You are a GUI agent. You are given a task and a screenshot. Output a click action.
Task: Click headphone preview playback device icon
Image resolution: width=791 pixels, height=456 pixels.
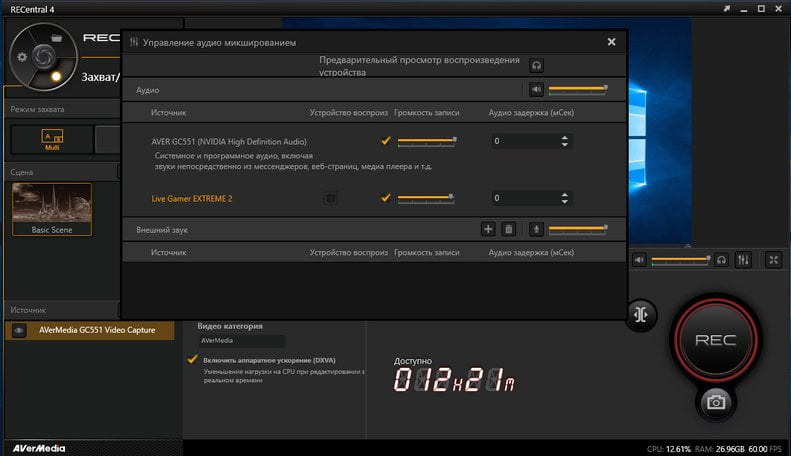[x=536, y=65]
